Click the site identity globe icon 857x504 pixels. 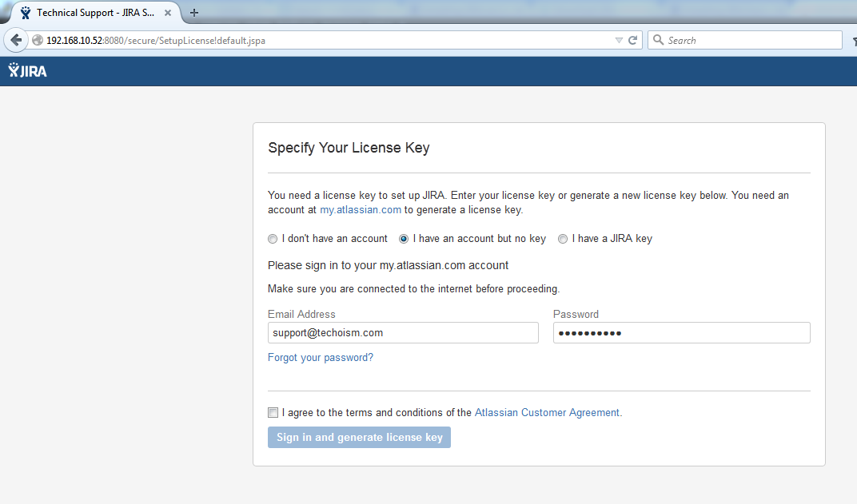pos(37,41)
